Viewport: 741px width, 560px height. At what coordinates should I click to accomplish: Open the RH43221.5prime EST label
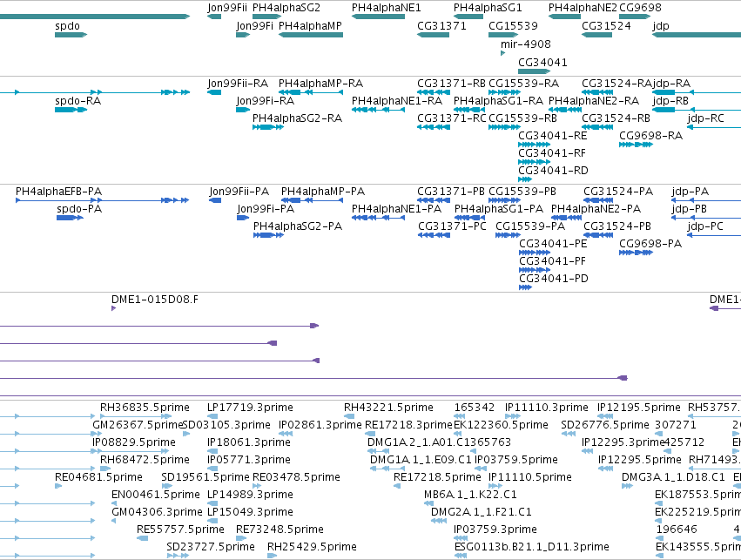pyautogui.click(x=388, y=408)
